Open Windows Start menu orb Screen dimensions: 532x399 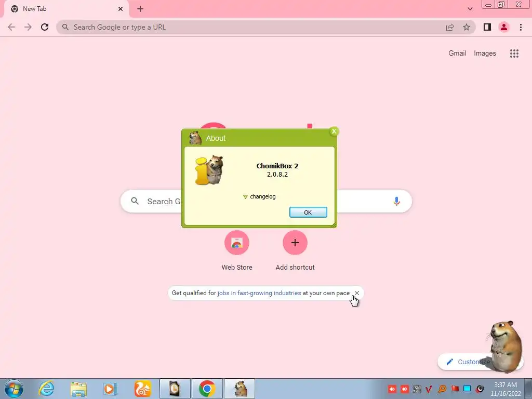pyautogui.click(x=14, y=389)
